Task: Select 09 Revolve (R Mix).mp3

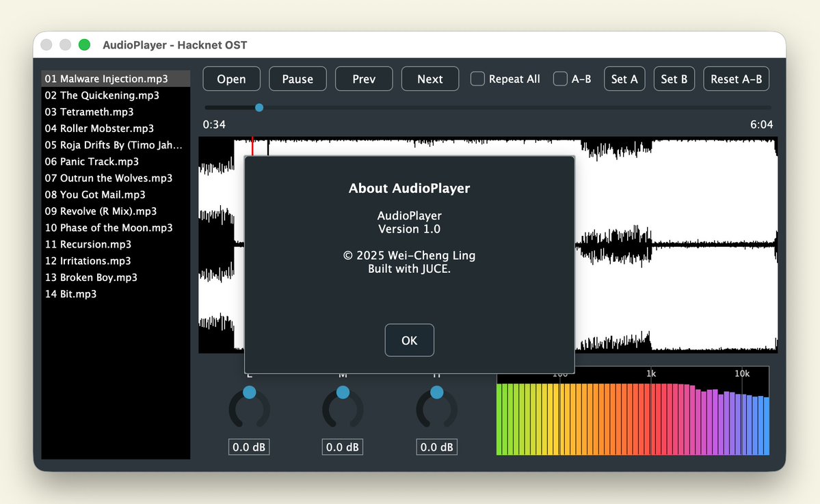Action: pos(116,211)
